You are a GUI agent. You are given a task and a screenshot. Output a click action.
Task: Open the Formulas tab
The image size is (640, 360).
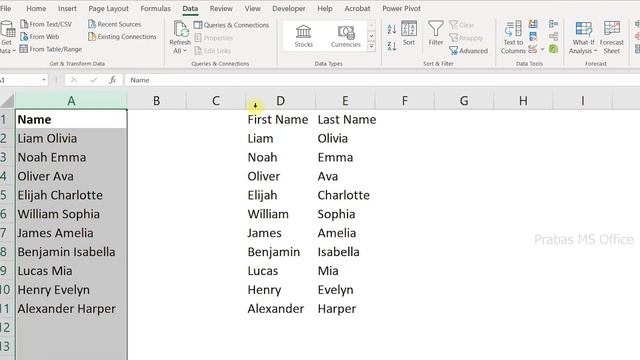(x=155, y=8)
